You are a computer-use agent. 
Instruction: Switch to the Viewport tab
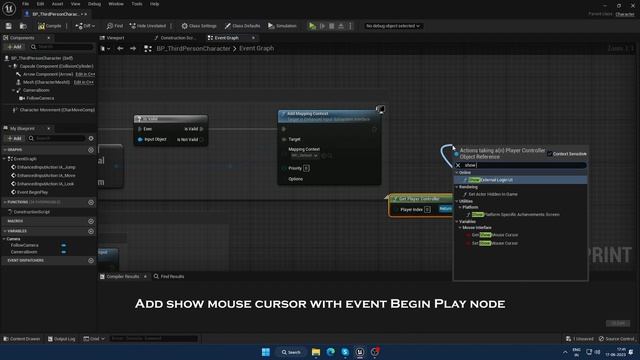[x=112, y=38]
